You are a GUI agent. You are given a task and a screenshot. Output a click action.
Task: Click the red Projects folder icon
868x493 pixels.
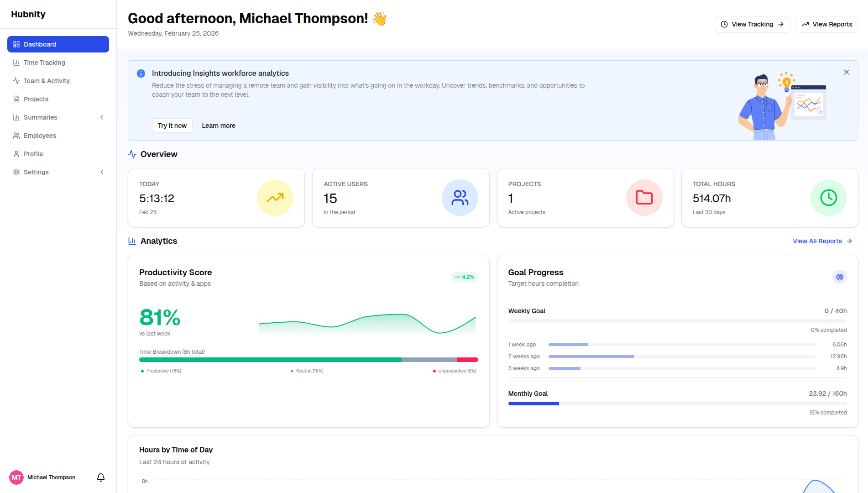(644, 198)
